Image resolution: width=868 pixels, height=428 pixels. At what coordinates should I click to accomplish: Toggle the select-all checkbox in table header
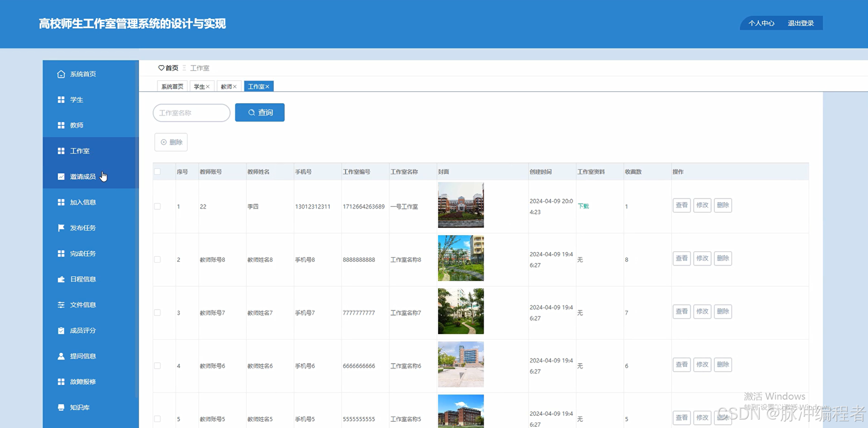point(157,171)
